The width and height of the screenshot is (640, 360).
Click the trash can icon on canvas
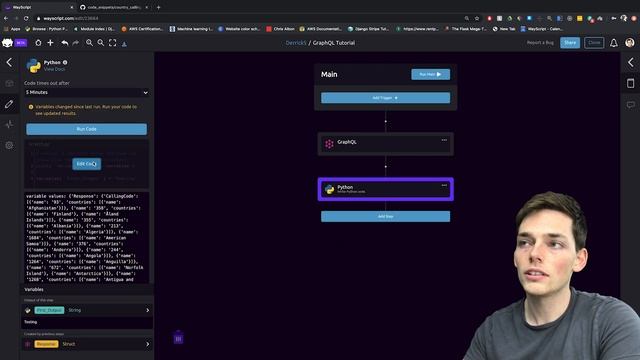click(x=178, y=338)
